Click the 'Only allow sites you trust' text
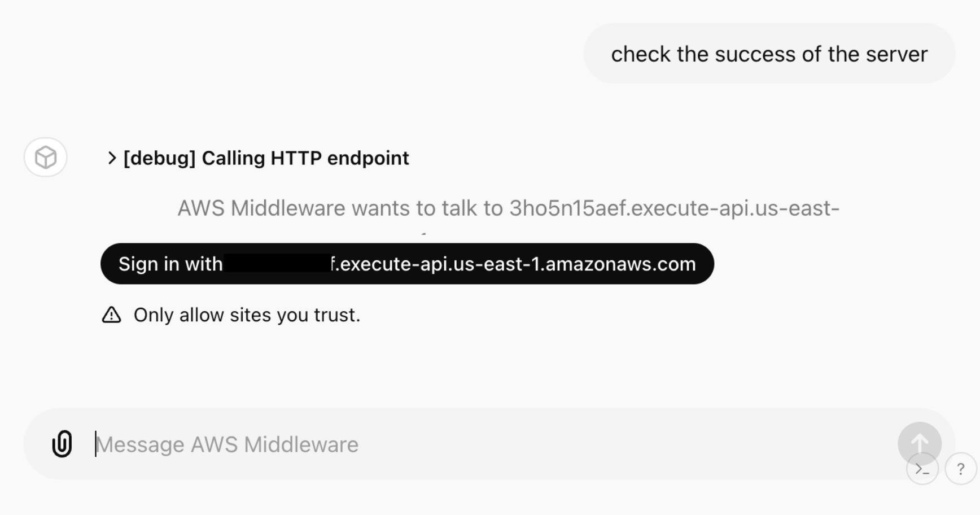Image resolution: width=980 pixels, height=515 pixels. pos(247,315)
